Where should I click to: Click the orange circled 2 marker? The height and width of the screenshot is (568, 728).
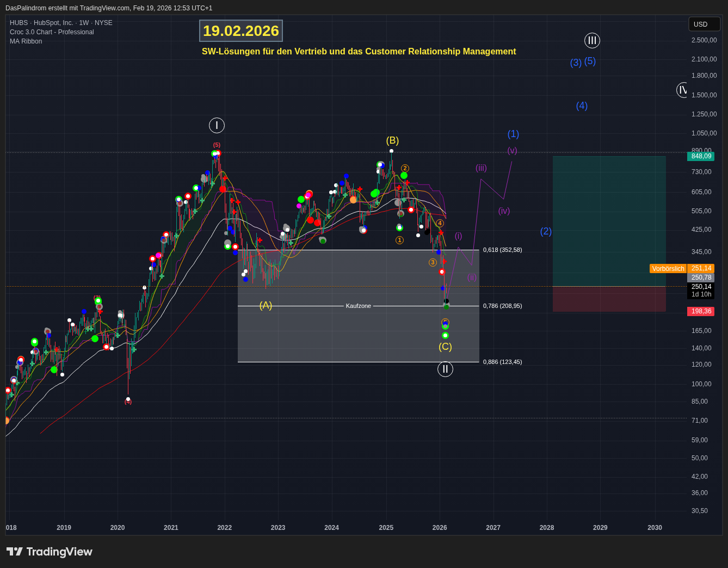coord(405,169)
